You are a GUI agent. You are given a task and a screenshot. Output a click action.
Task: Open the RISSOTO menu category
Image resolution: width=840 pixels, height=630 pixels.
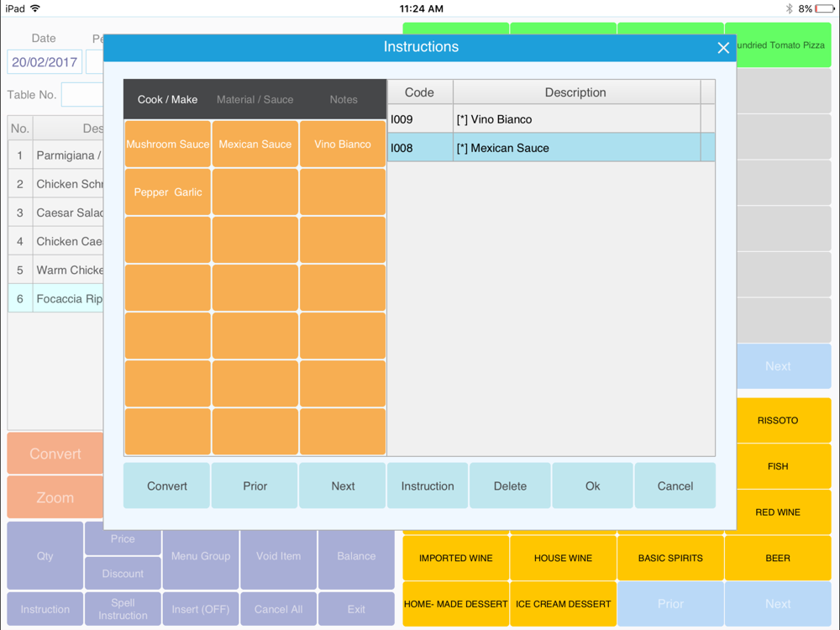pos(784,420)
